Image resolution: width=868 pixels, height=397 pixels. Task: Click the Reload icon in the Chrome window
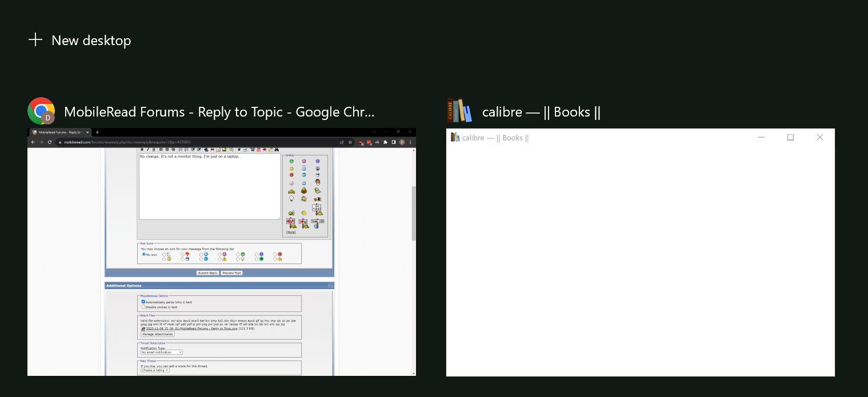click(50, 142)
